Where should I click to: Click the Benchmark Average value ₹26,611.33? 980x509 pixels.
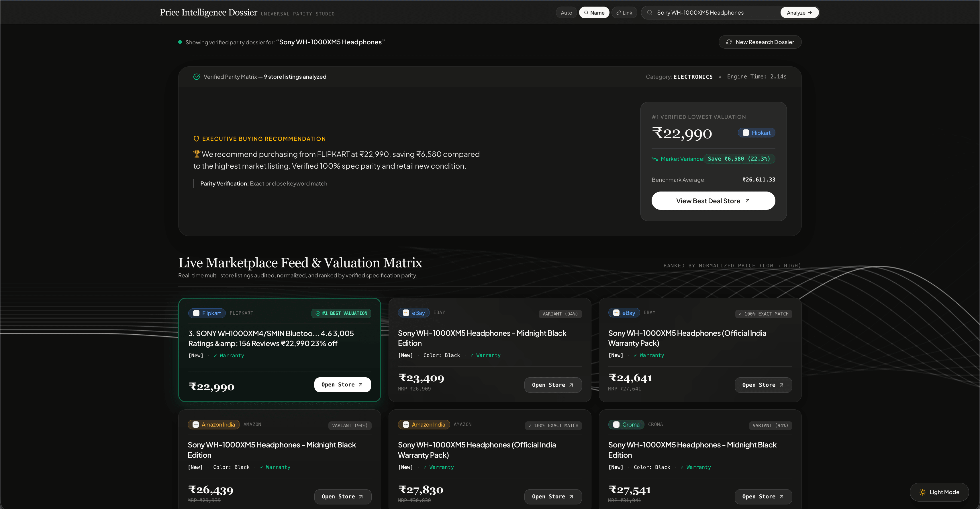(x=758, y=179)
